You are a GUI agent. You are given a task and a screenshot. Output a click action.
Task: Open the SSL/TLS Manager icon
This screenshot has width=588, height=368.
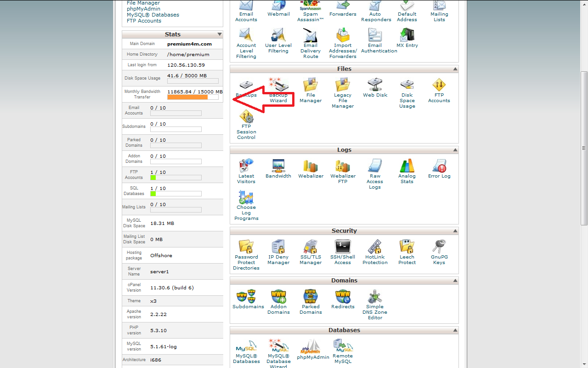pos(311,247)
